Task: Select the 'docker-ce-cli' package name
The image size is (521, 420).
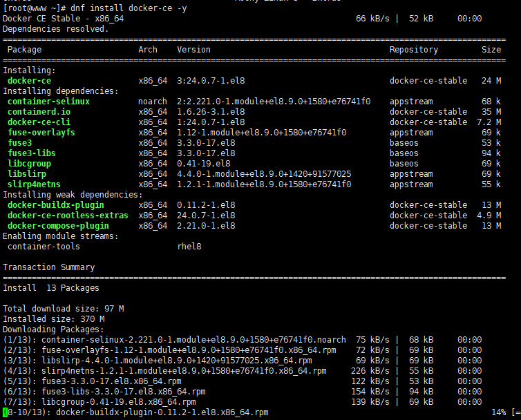Action: point(39,122)
